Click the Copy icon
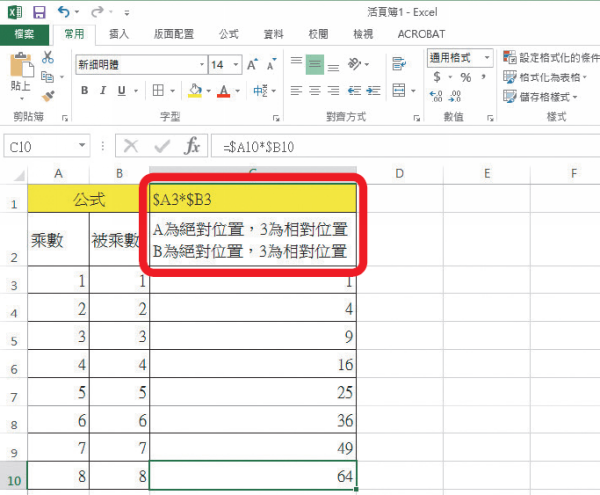Image resolution: width=600 pixels, height=495 pixels. click(47, 77)
